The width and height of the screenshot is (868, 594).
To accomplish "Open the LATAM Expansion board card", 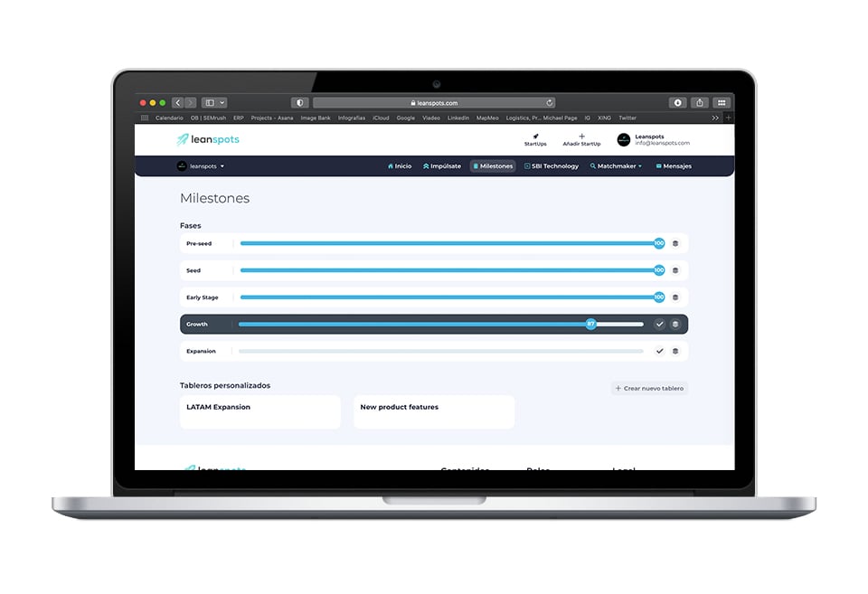I will pos(260,412).
